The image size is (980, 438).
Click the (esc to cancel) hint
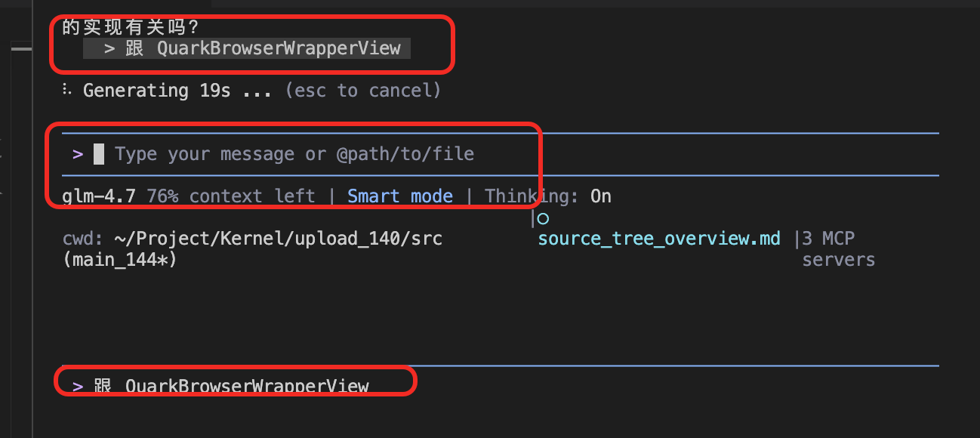coord(363,91)
